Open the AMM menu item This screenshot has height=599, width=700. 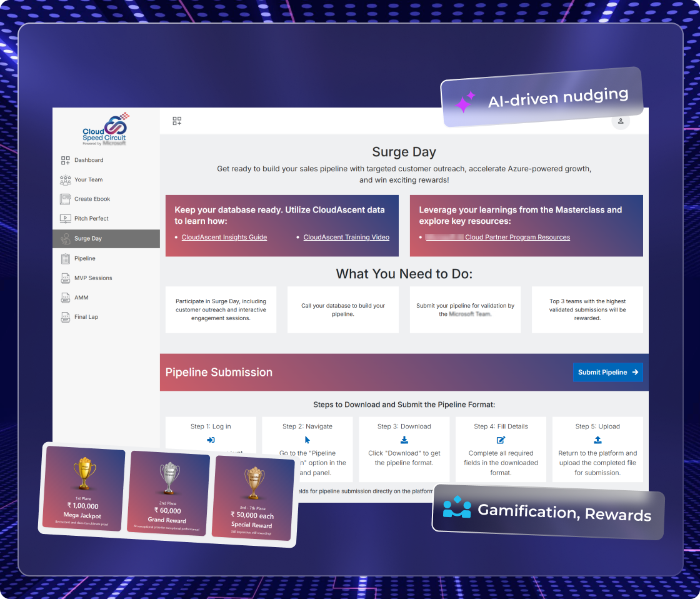[x=81, y=298]
